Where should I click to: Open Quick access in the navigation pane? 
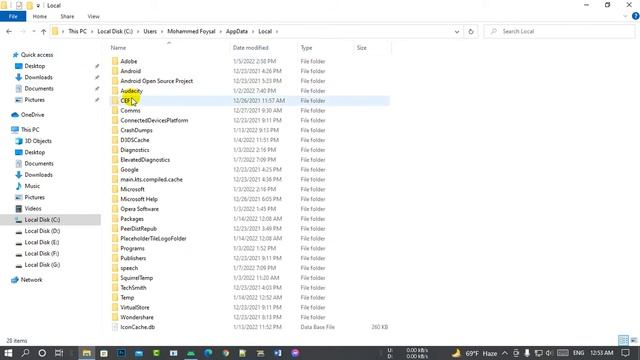click(x=37, y=55)
